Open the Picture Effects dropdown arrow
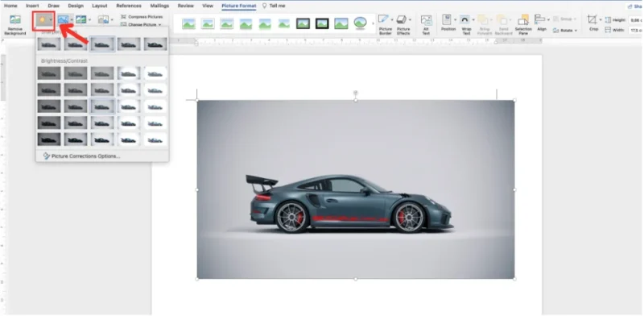Image resolution: width=644 pixels, height=316 pixels. [x=410, y=19]
